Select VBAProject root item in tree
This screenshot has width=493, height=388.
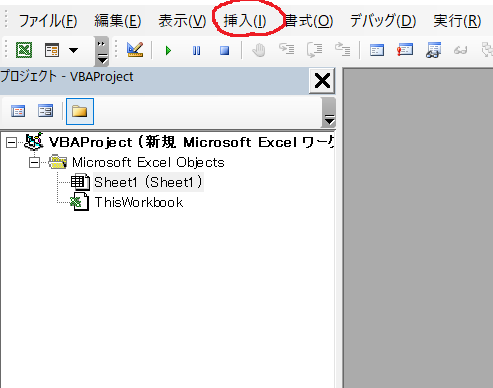(x=191, y=142)
